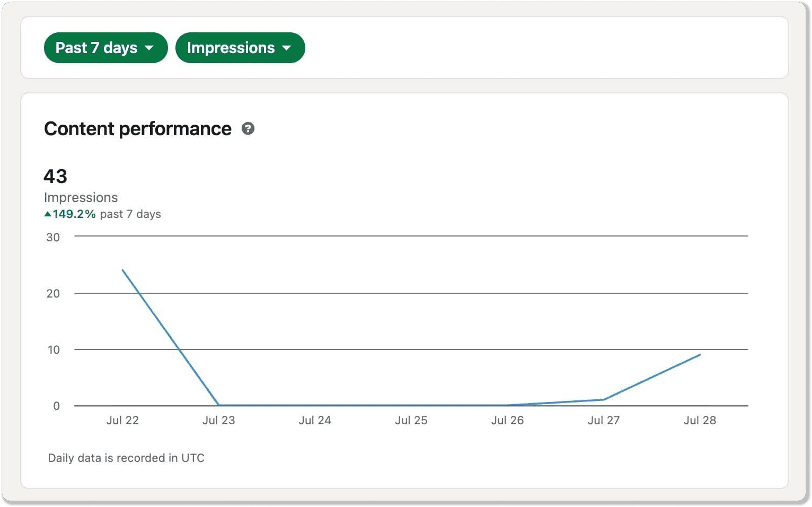Click the Jul 25 axis label
The width and height of the screenshot is (812, 507).
(411, 420)
